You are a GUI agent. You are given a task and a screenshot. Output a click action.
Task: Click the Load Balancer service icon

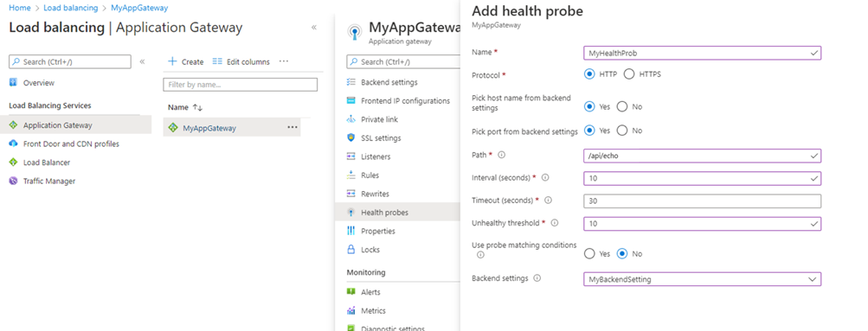pos(13,162)
